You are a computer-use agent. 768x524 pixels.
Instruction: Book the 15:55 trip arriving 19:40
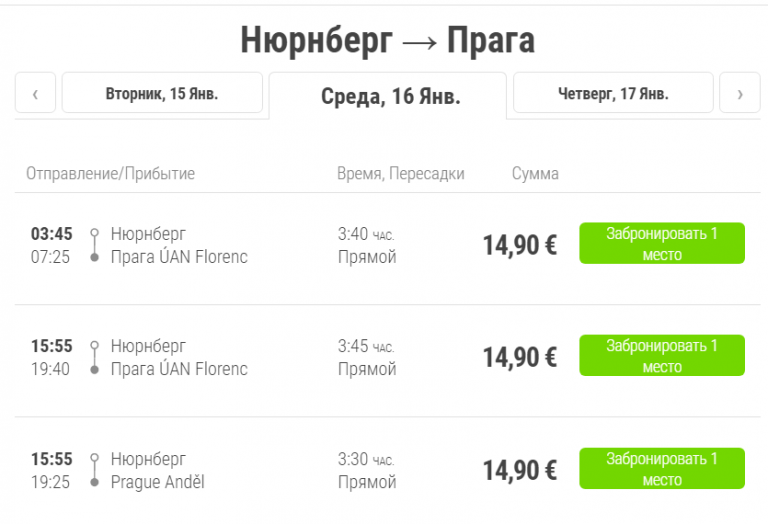pos(662,356)
